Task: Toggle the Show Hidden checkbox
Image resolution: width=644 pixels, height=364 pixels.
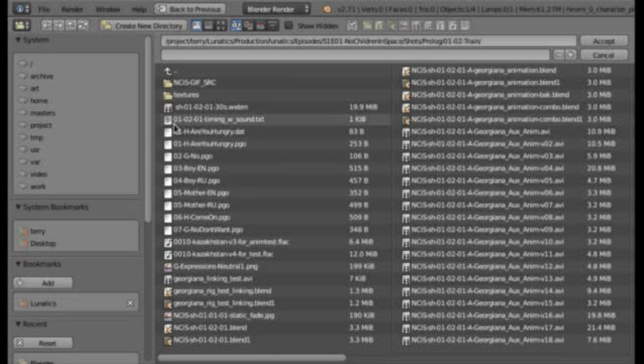Action: pos(289,26)
